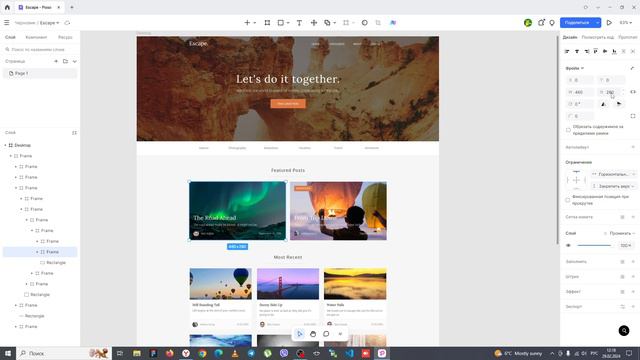Open Telegram from the taskbar
Image resolution: width=640 pixels, height=360 pixels.
point(251,353)
